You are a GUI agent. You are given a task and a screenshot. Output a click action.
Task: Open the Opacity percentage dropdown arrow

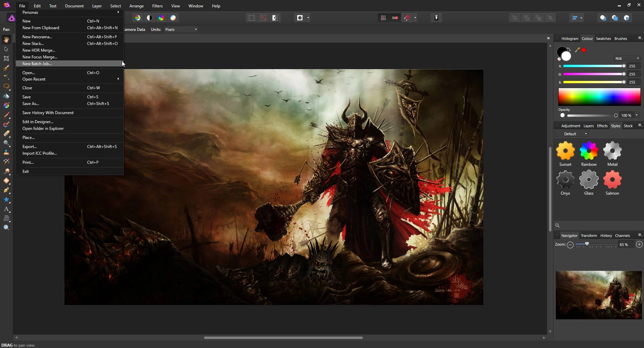pos(637,115)
